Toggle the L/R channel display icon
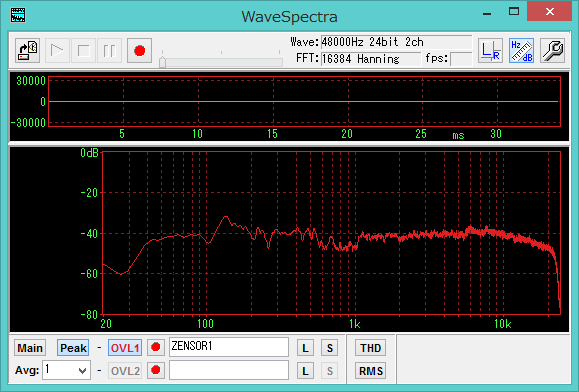 [490, 51]
